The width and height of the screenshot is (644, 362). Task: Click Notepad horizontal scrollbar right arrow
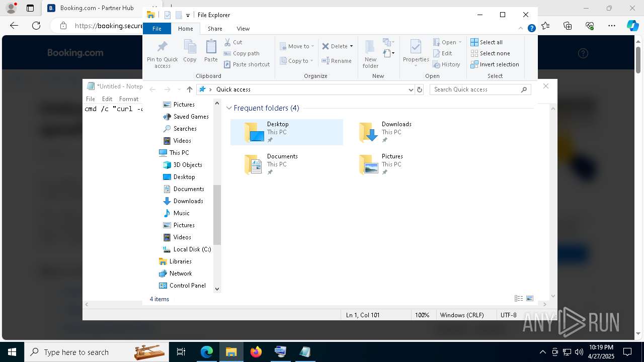[545, 304]
